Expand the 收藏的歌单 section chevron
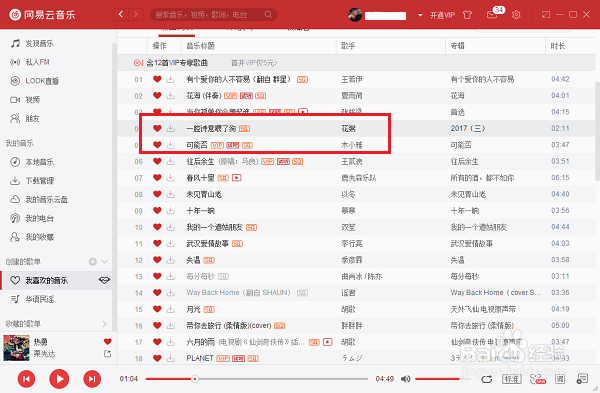600x393 pixels. [x=104, y=324]
